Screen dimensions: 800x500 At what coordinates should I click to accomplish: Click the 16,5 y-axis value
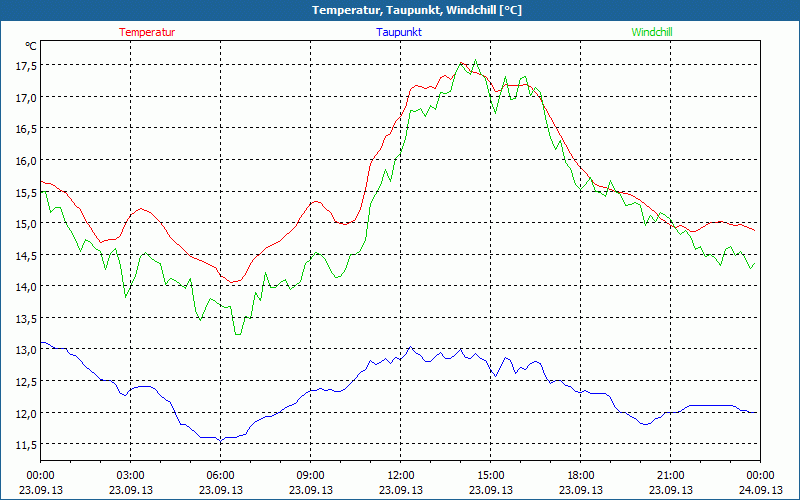[26, 129]
